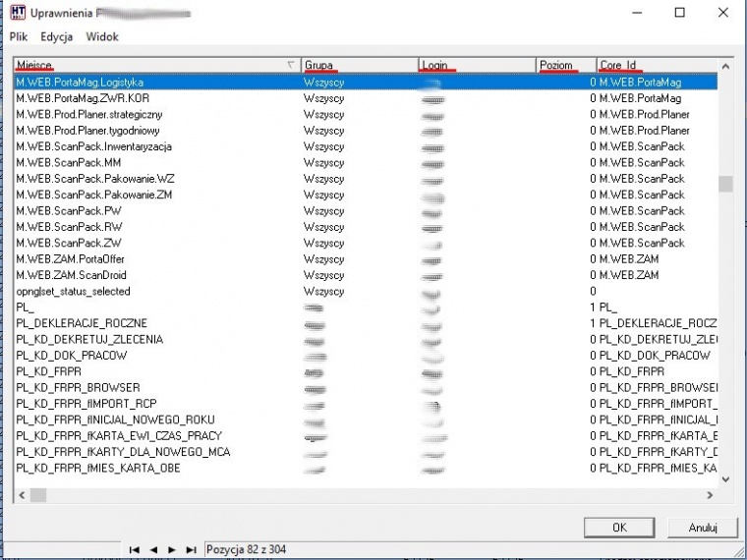Image resolution: width=747 pixels, height=560 pixels.
Task: Click the Anuluj button
Action: (x=703, y=528)
